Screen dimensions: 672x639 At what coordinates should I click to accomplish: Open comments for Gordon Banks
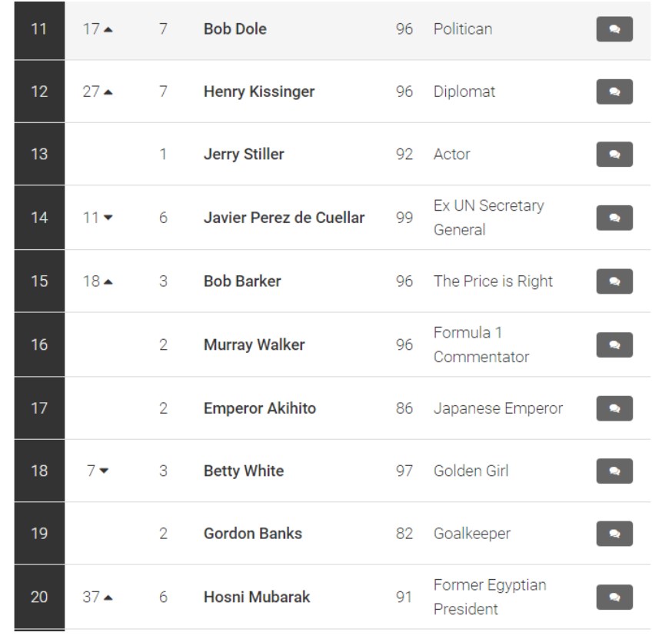click(614, 533)
